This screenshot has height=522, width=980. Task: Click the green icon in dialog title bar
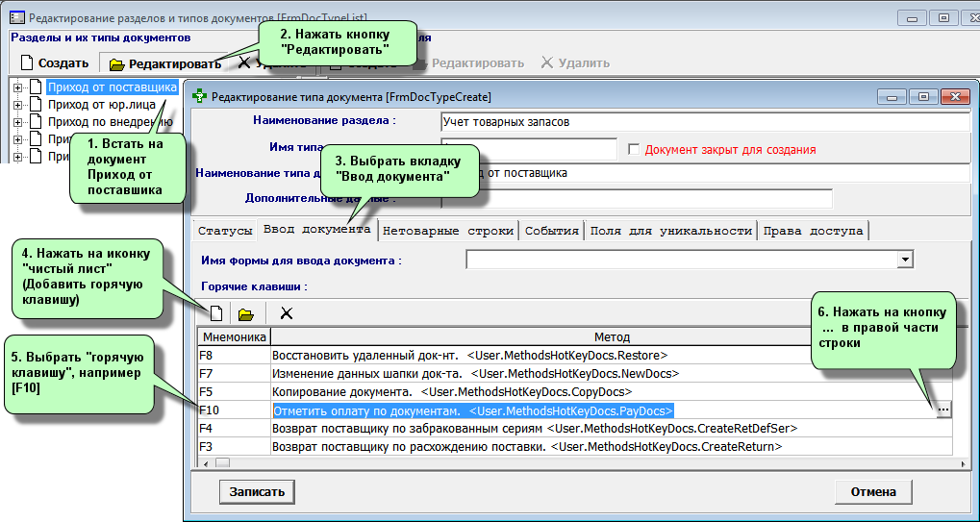coord(200,96)
